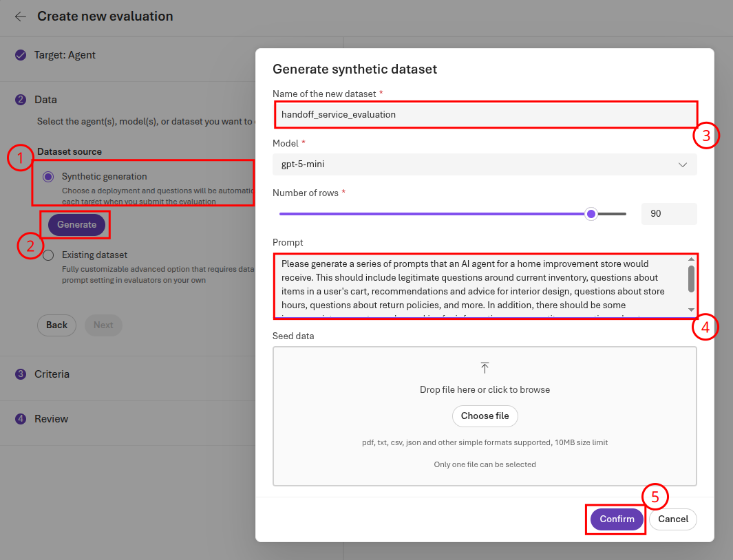733x560 pixels.
Task: Click Confirm to create the synthetic dataset
Action: click(615, 519)
